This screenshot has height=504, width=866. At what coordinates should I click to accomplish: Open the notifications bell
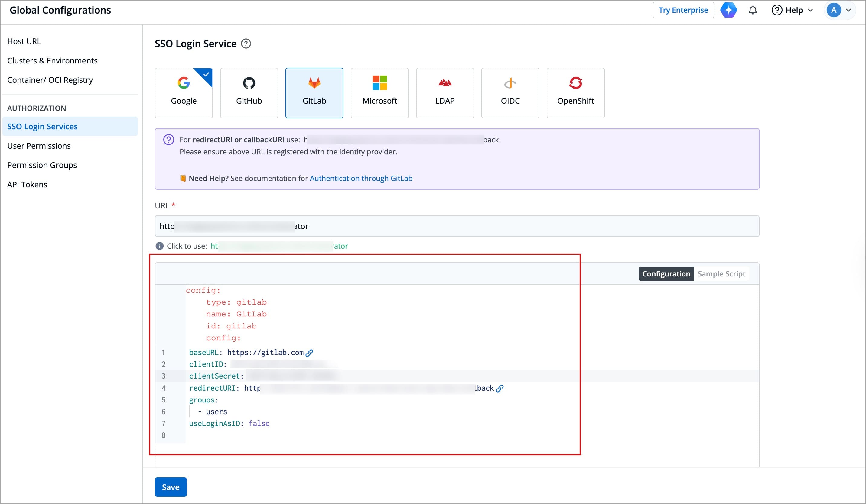(x=753, y=10)
